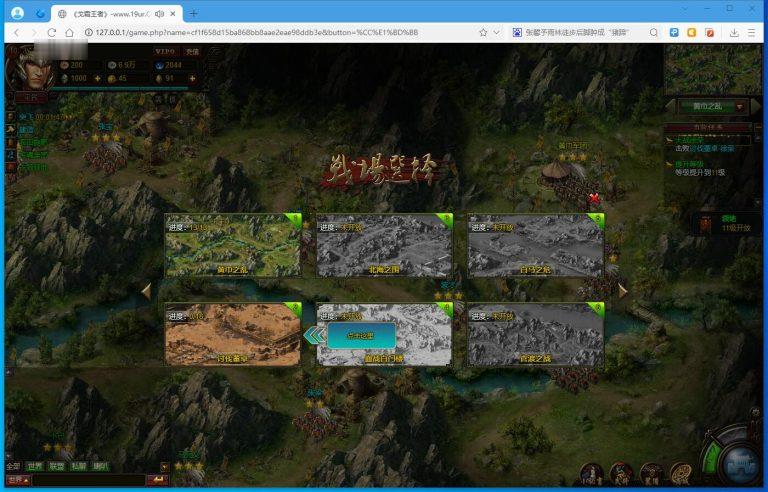Click the player hero avatar portrait
Screen dimensions: 768x492
pos(30,71)
